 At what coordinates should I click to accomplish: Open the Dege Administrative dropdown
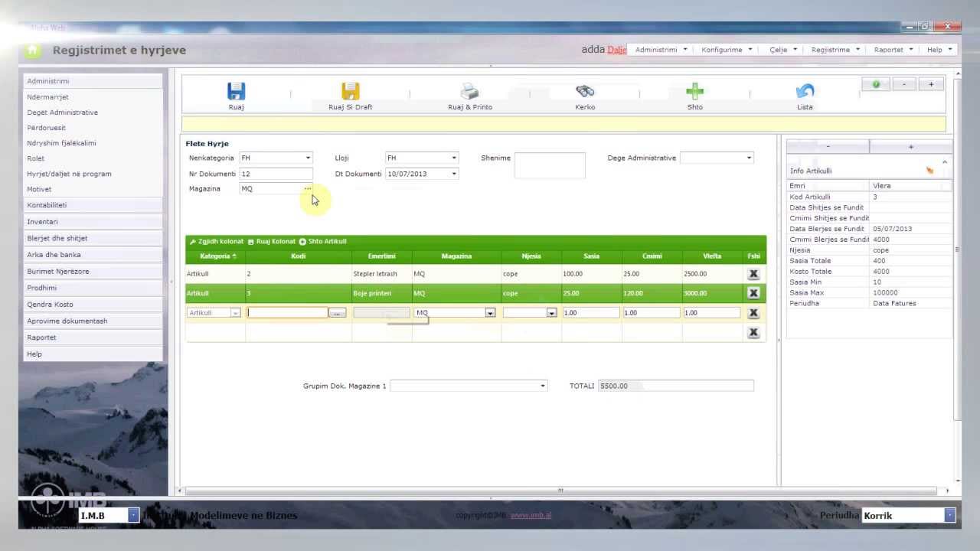(x=750, y=158)
